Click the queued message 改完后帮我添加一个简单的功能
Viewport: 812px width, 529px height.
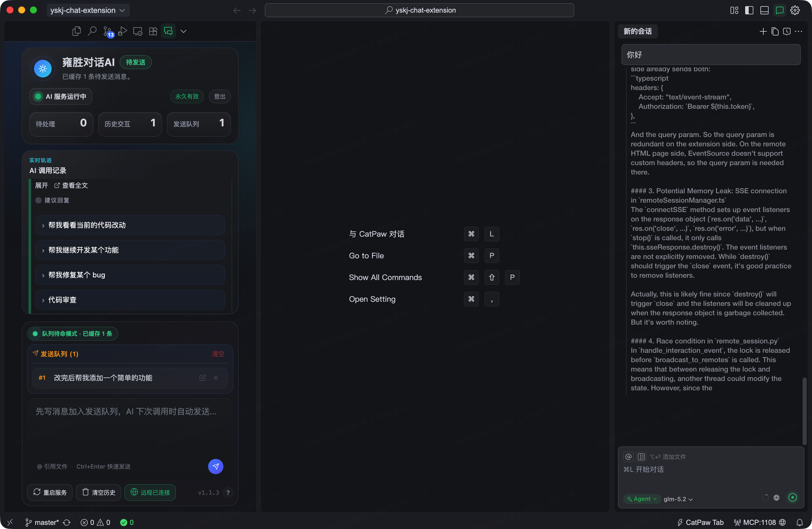click(x=103, y=378)
